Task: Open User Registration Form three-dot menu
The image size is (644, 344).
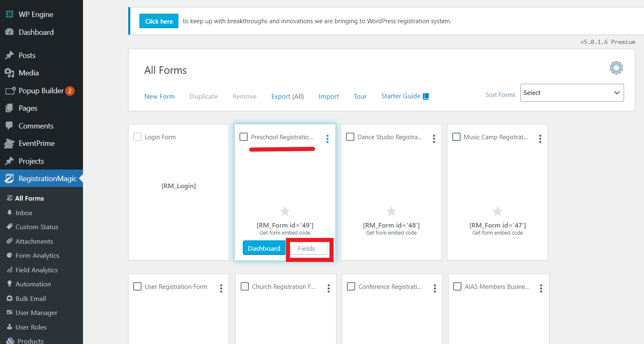Action: [x=221, y=288]
